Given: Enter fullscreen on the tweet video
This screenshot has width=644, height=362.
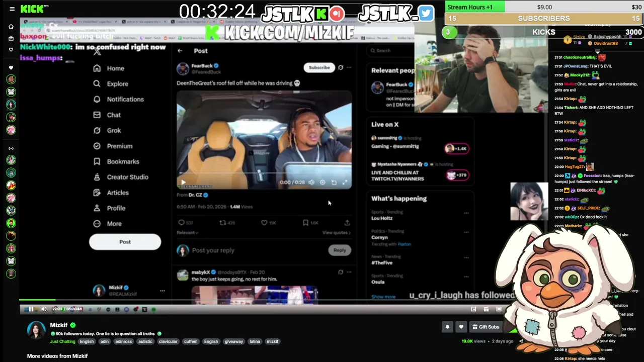Looking at the screenshot, I should [345, 183].
